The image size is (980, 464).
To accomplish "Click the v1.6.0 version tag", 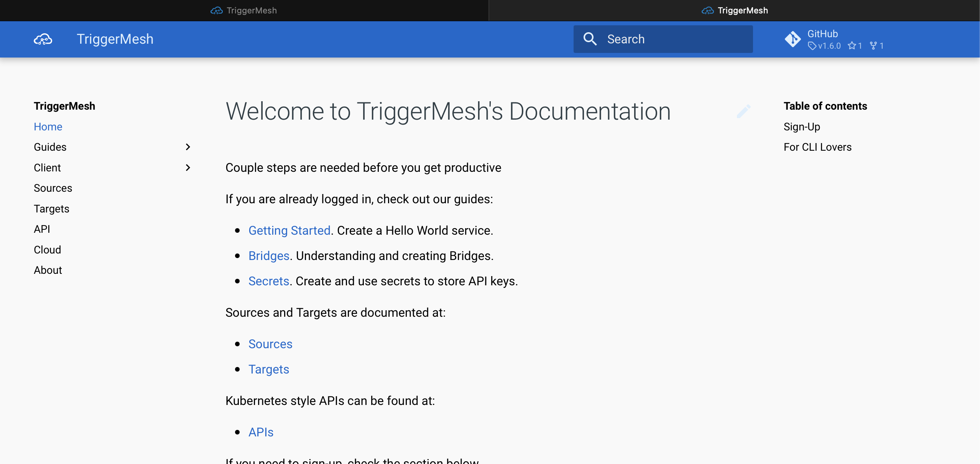I will coord(824,46).
